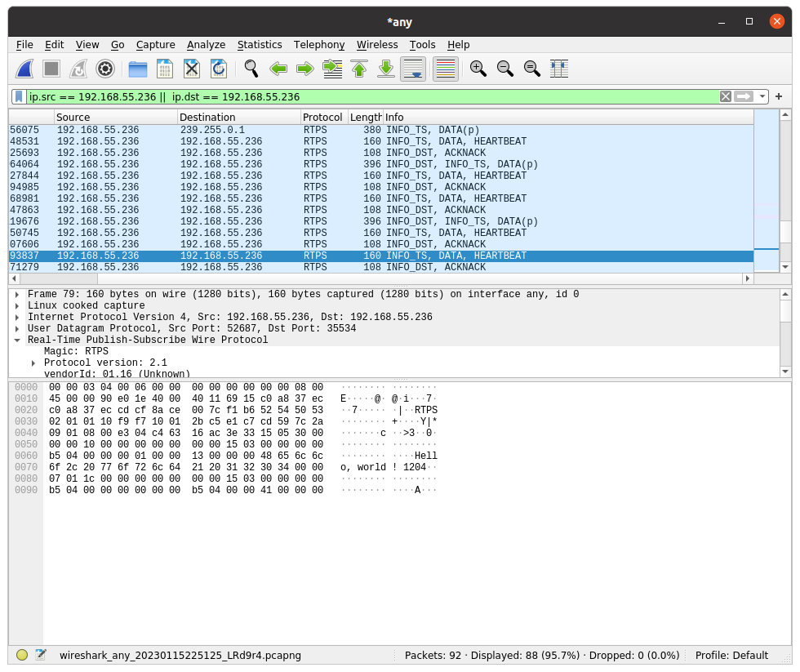This screenshot has height=672, width=800.
Task: Toggle packet colorization rules
Action: [x=446, y=69]
